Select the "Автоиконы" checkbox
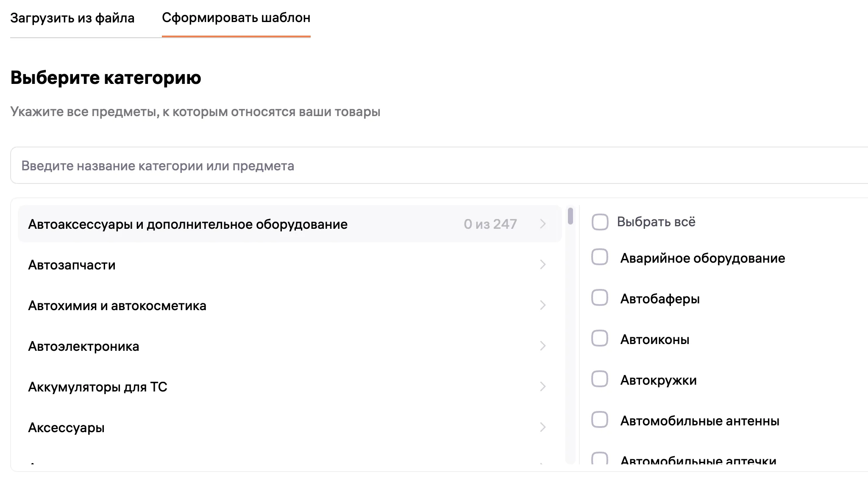Screen dimensions: 868x483 click(x=599, y=339)
